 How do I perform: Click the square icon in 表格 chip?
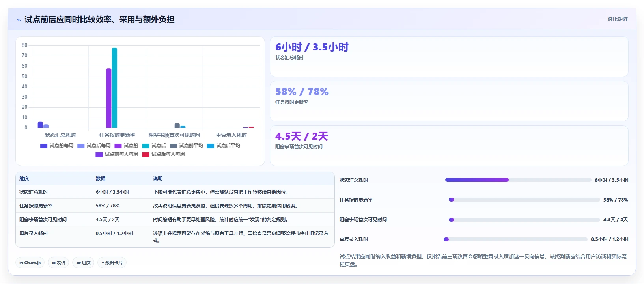click(54, 263)
